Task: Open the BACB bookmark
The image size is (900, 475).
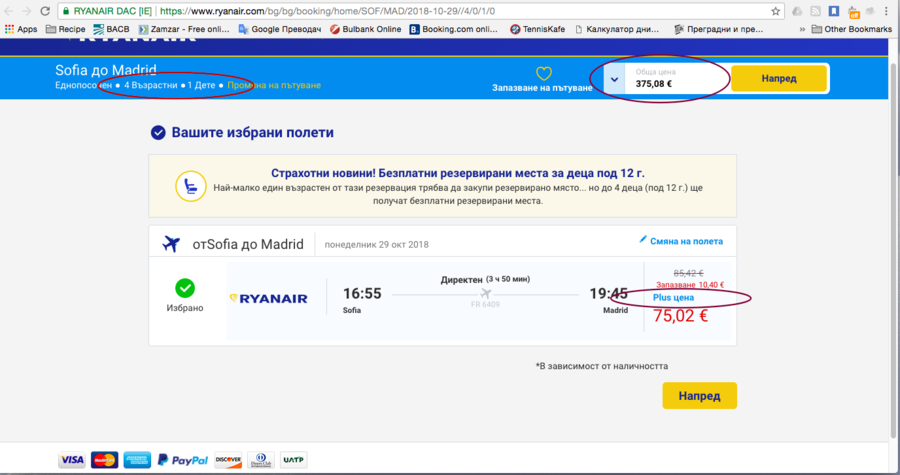Action: pos(111,29)
